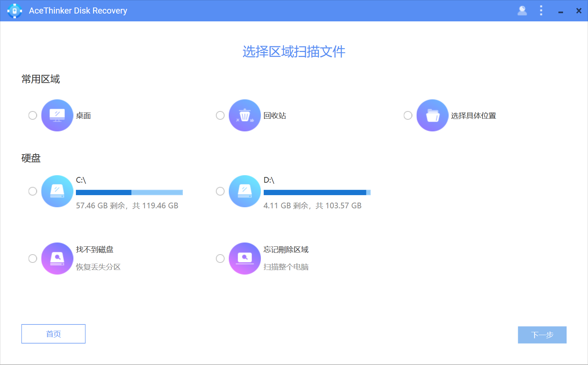Viewport: 588px width, 365px height.
Task: Click the 忘记删除区域 label
Action: [x=286, y=250]
